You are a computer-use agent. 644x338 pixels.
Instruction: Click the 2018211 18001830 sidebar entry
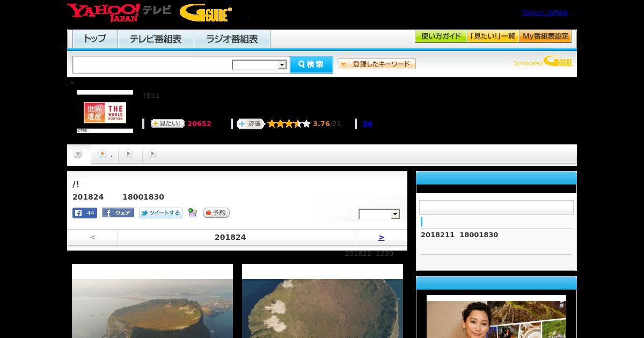459,235
